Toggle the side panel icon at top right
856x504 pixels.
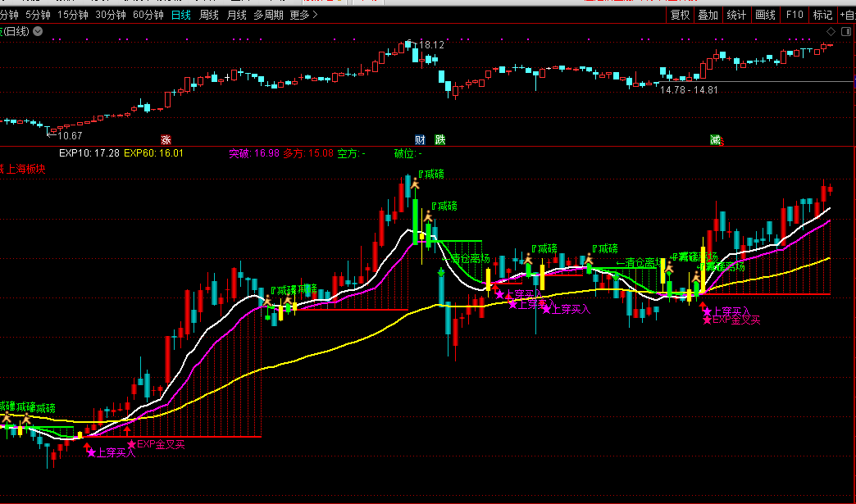pyautogui.click(x=846, y=31)
